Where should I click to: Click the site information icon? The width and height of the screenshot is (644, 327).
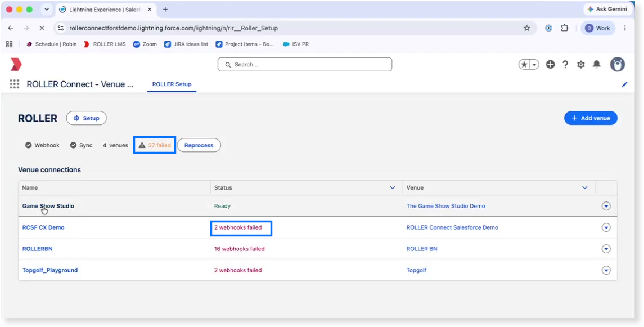(x=61, y=28)
